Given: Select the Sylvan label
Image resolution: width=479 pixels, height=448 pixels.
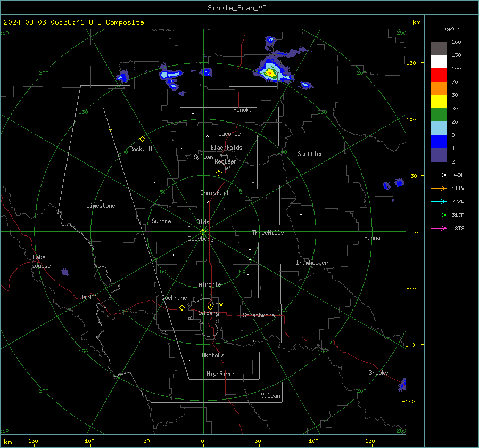Looking at the screenshot, I should point(203,157).
